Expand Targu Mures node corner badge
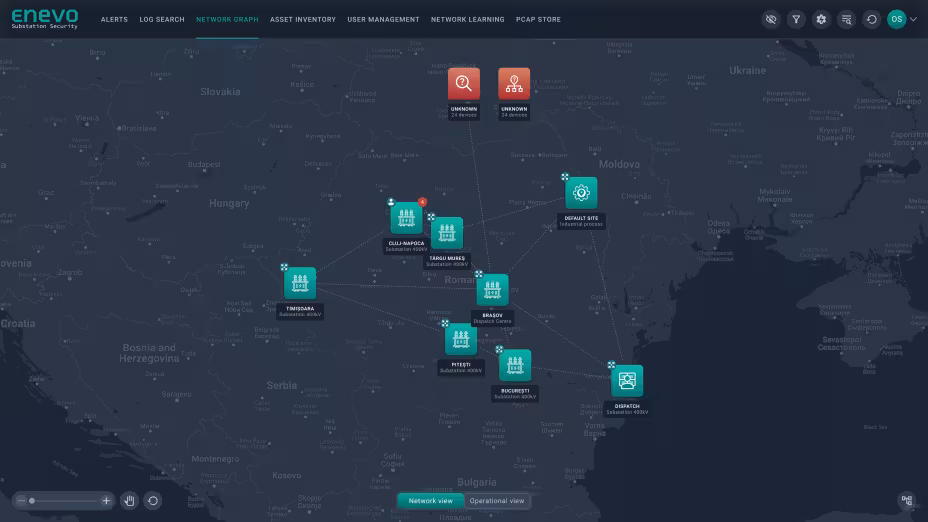This screenshot has width=928, height=522. click(x=431, y=217)
